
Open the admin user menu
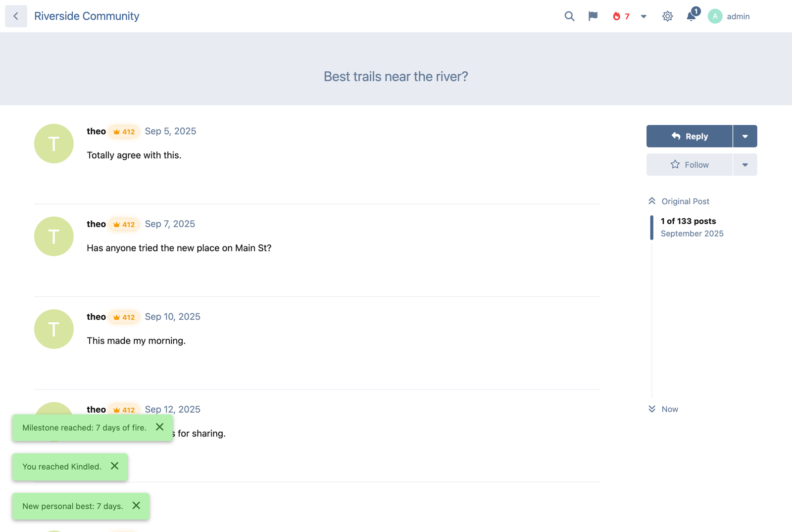click(x=729, y=16)
